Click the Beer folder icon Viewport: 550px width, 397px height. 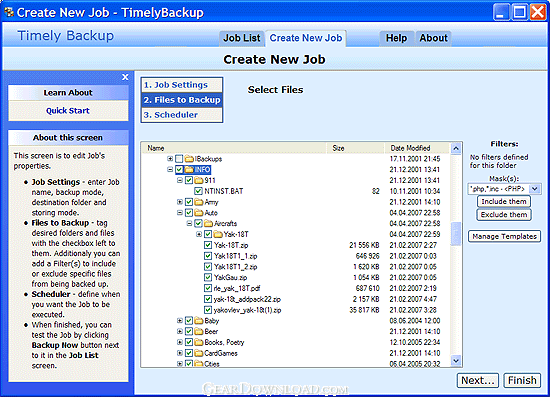coord(199,331)
